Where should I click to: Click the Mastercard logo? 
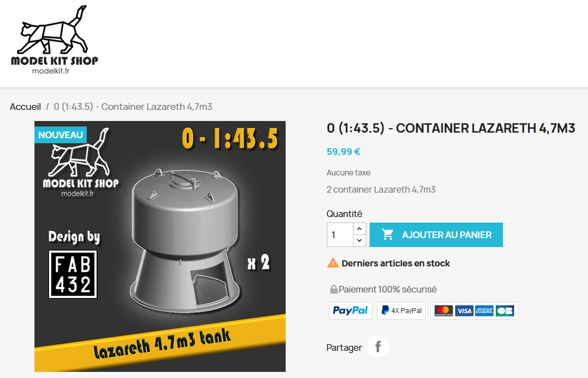coord(444,311)
